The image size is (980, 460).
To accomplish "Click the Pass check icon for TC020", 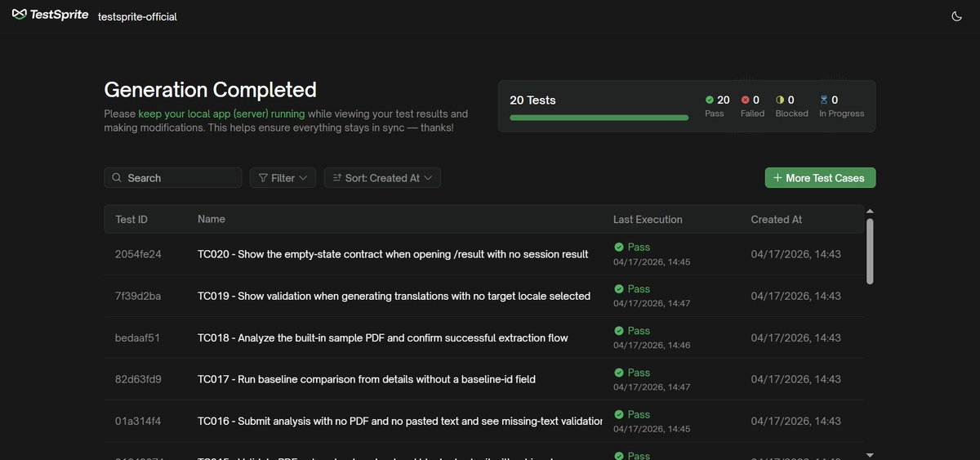I will click(x=619, y=247).
